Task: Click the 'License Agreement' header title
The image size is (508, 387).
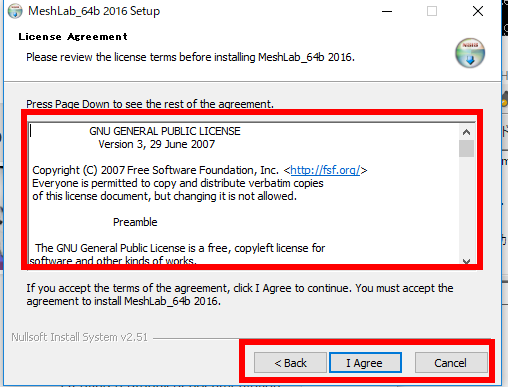Action: (x=73, y=37)
